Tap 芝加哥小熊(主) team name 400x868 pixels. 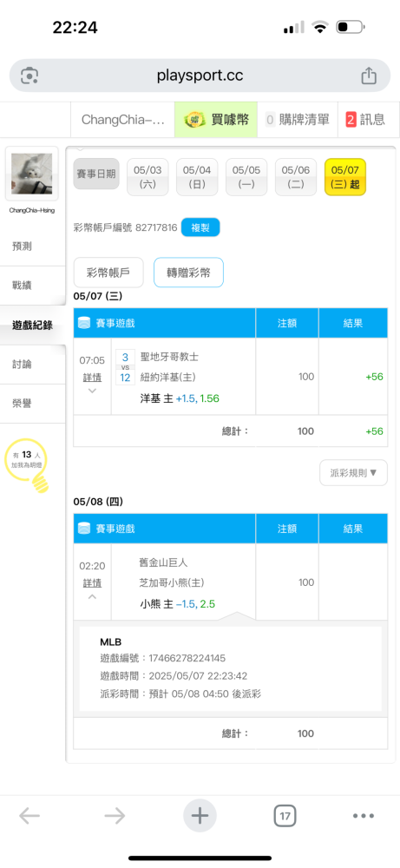pyautogui.click(x=172, y=583)
